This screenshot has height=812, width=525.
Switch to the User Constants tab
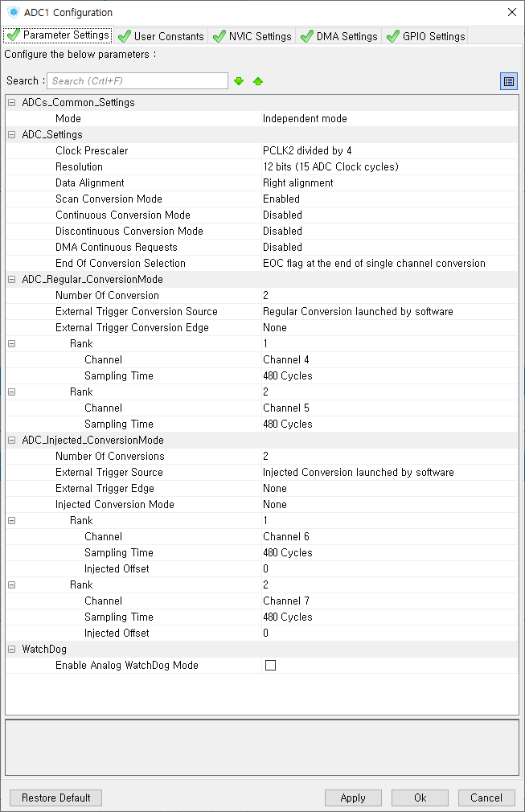coord(161,36)
